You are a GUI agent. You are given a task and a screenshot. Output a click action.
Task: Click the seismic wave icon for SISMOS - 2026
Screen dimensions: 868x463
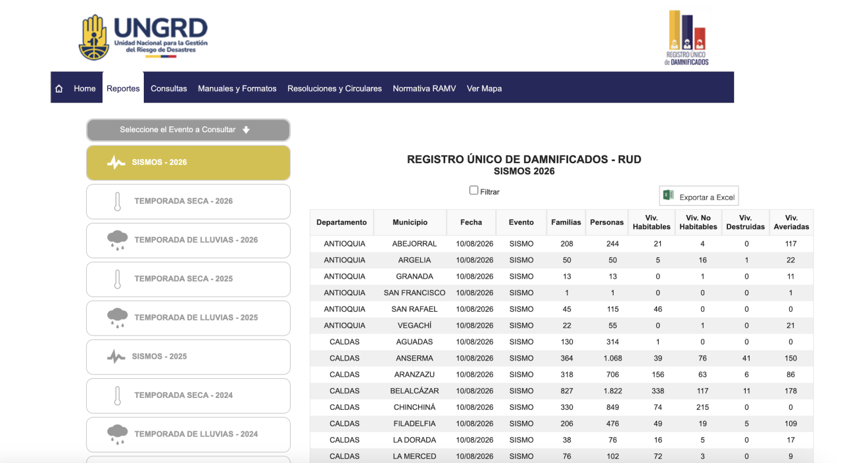116,162
